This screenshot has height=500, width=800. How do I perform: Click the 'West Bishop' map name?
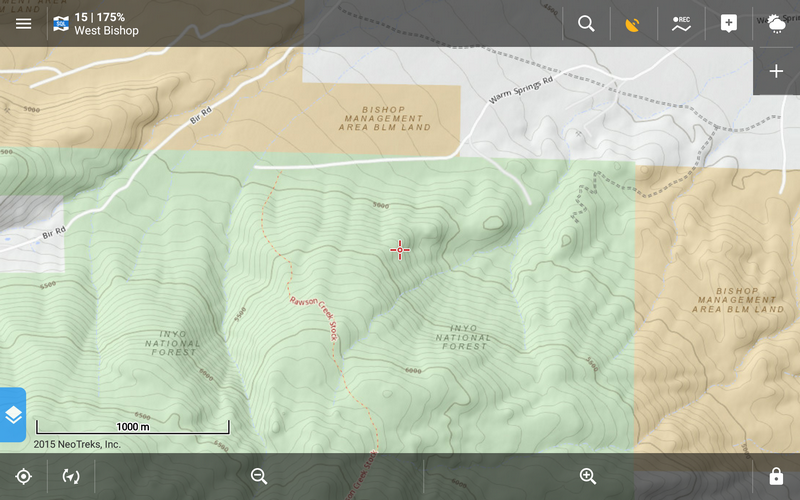[x=107, y=31]
